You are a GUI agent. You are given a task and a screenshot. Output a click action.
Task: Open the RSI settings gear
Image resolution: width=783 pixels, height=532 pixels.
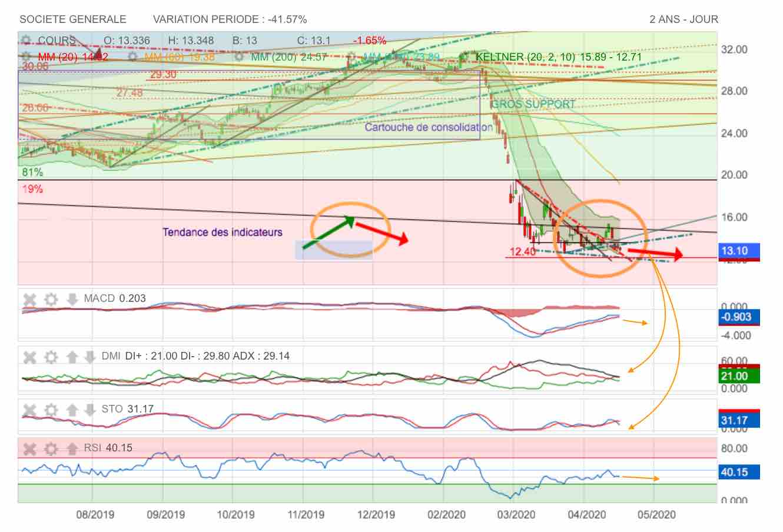pos(51,449)
